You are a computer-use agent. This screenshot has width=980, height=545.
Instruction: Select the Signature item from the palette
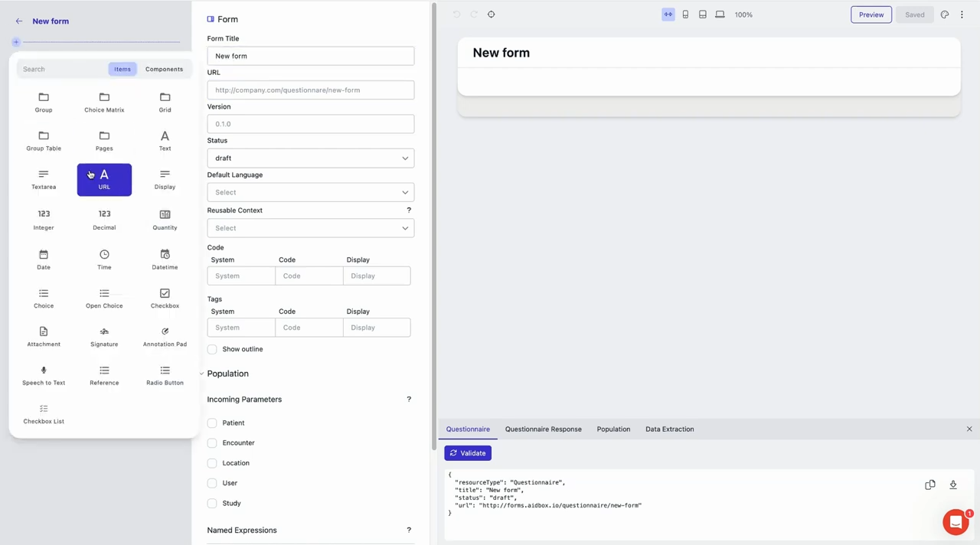point(103,337)
